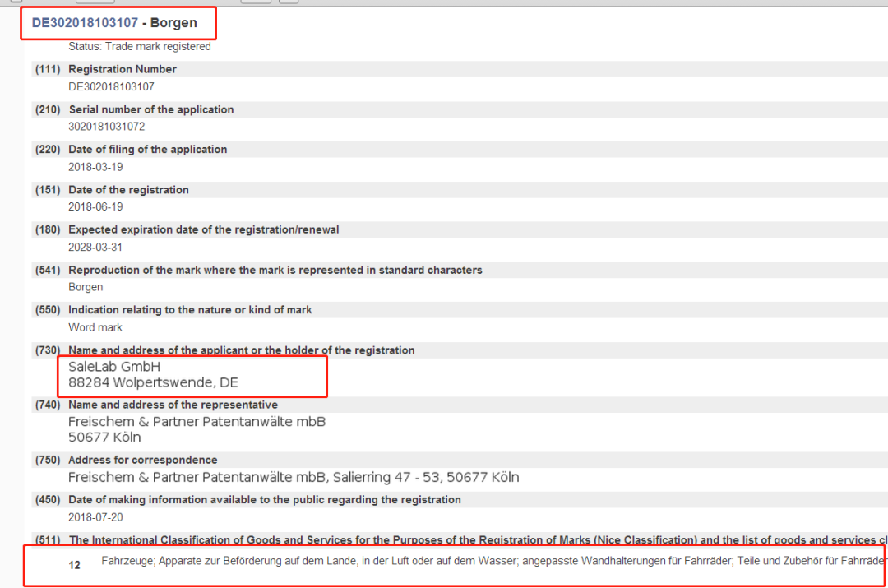The image size is (888, 588).
Task: Select the holder name SaleLab GmbH
Action: tap(114, 367)
